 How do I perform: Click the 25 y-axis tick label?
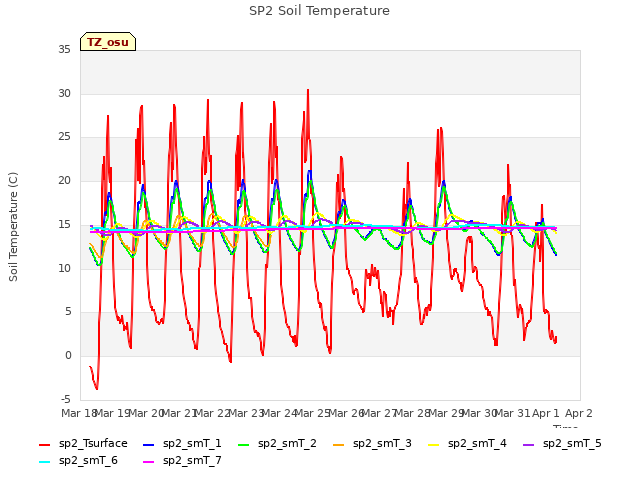tap(64, 137)
